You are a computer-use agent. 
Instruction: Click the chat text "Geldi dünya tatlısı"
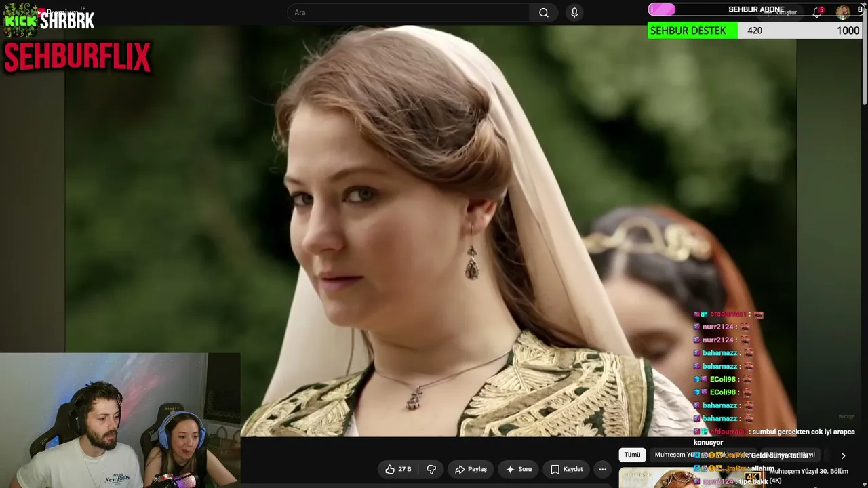click(x=780, y=455)
